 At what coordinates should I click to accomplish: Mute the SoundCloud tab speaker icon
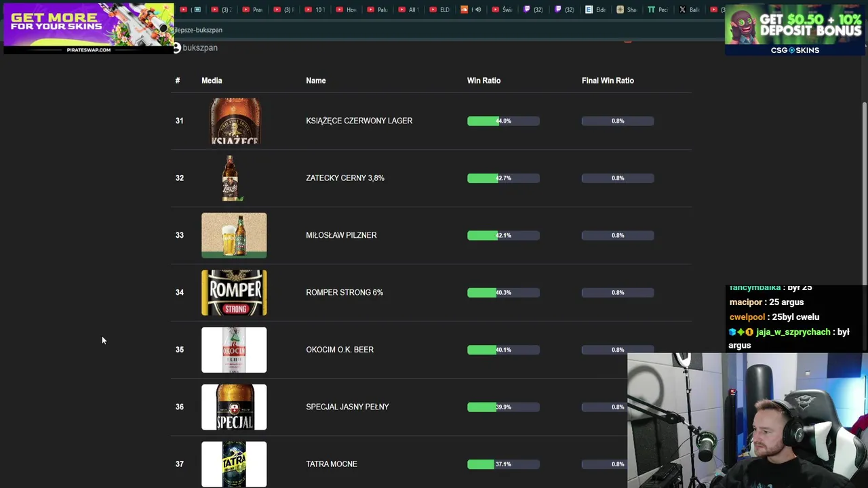[478, 9]
